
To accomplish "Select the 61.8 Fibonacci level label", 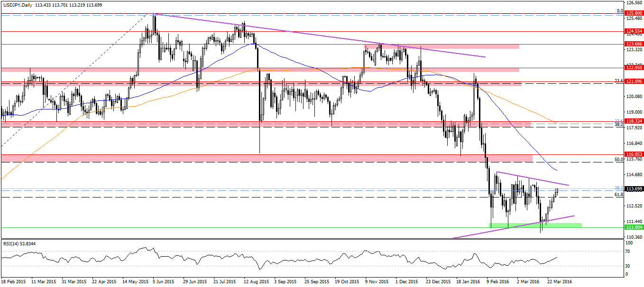I will click(x=618, y=195).
